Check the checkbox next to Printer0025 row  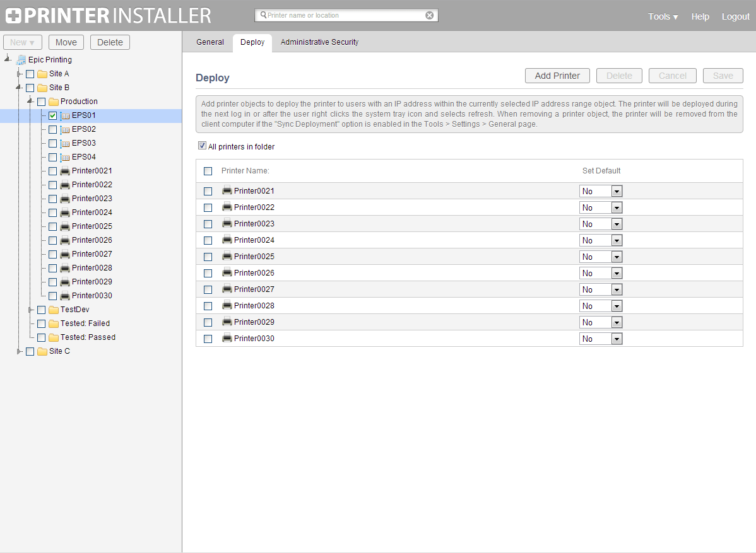(208, 257)
